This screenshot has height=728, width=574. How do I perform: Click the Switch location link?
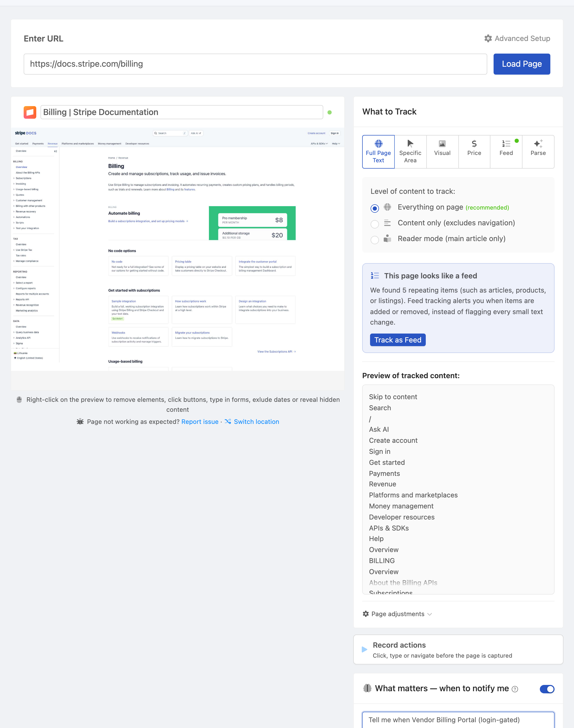[x=257, y=422]
